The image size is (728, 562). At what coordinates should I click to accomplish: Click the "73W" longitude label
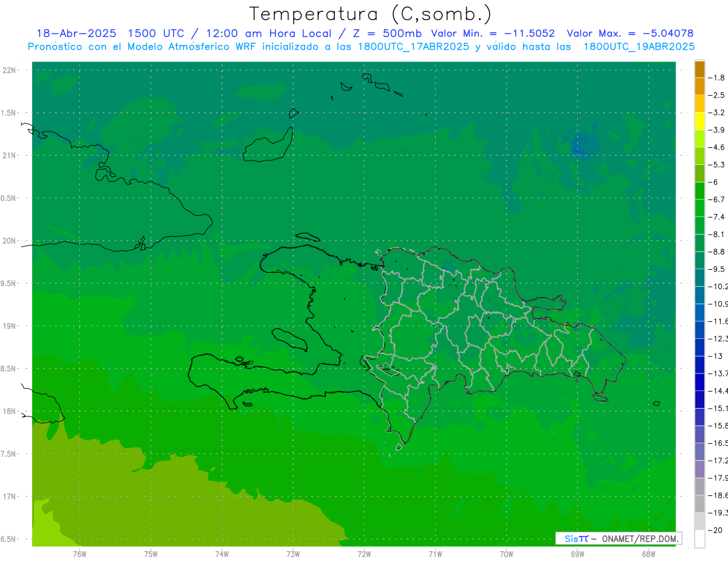(x=293, y=554)
